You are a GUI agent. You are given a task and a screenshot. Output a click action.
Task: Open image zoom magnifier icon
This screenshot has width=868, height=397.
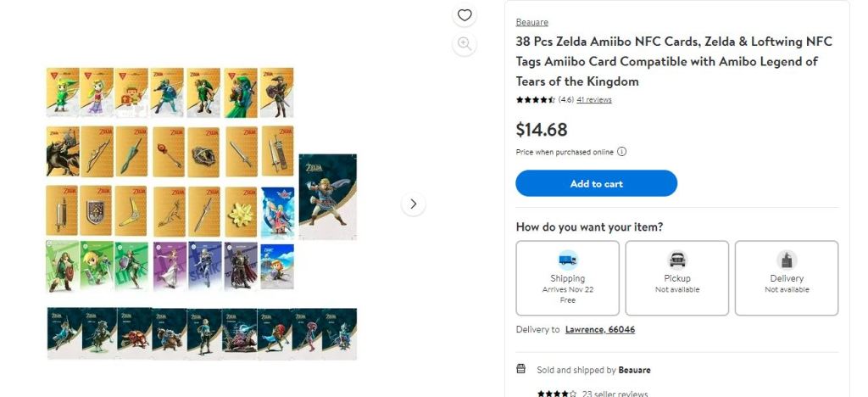pos(465,44)
